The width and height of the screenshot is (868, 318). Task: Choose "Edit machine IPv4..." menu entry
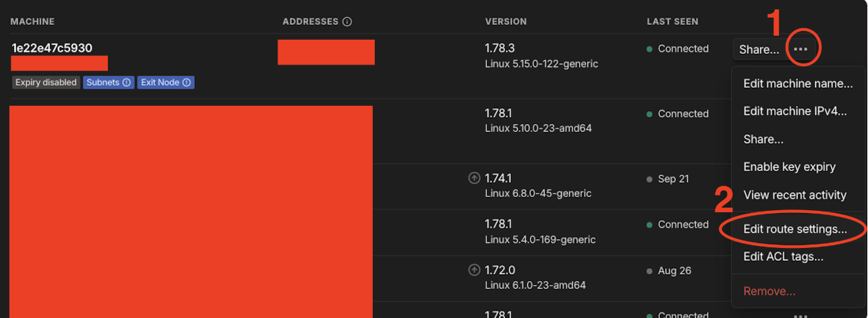point(795,111)
